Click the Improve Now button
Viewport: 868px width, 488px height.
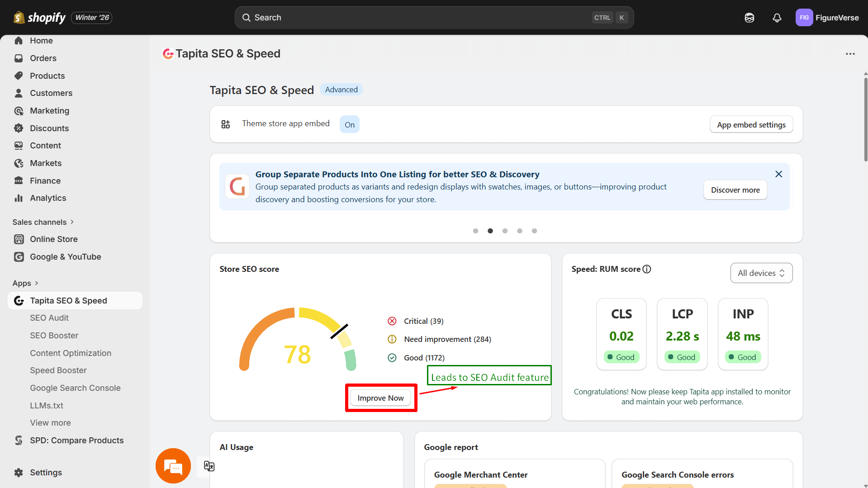click(381, 398)
